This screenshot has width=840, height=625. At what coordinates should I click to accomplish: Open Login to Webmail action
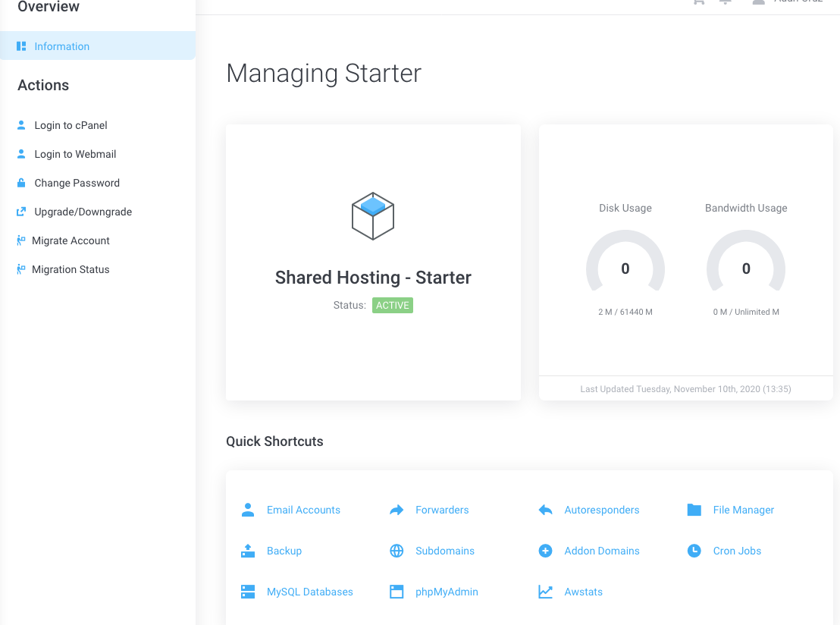[75, 154]
